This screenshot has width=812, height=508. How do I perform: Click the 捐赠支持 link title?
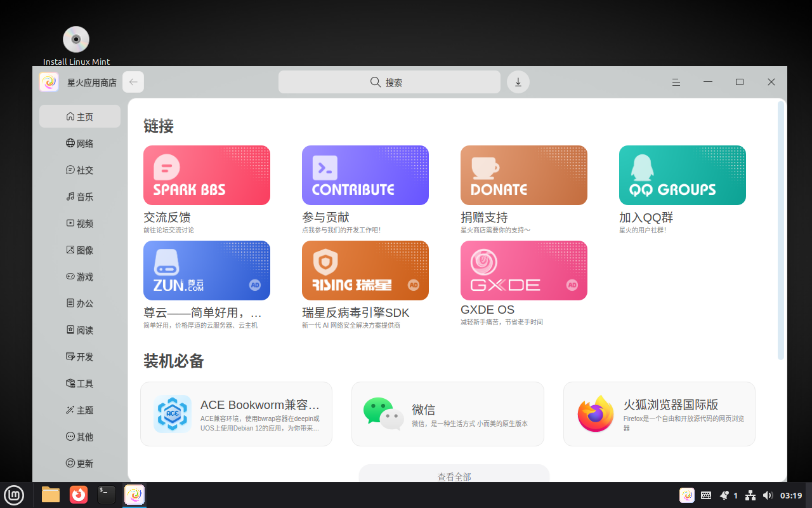tap(485, 217)
